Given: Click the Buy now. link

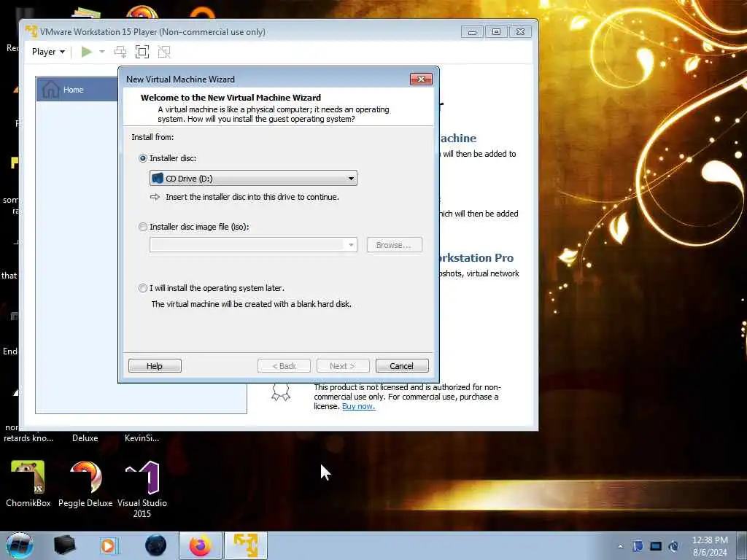Looking at the screenshot, I should [x=358, y=406].
